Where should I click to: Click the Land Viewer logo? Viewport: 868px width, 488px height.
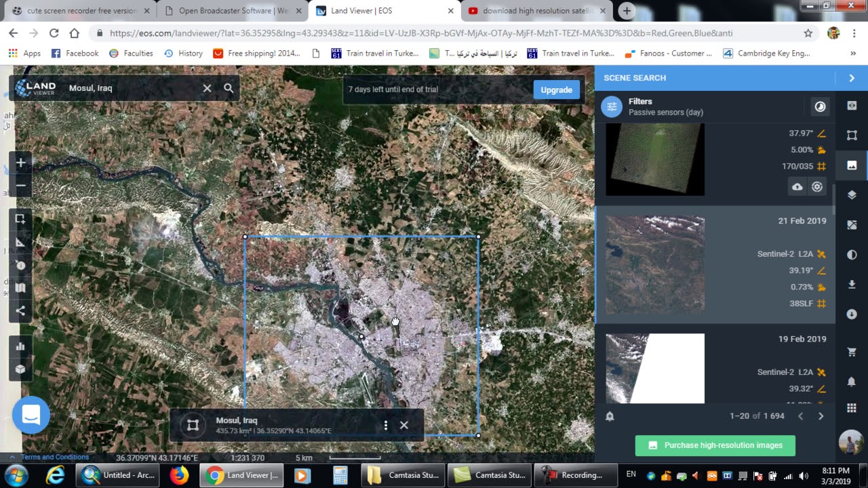(35, 88)
